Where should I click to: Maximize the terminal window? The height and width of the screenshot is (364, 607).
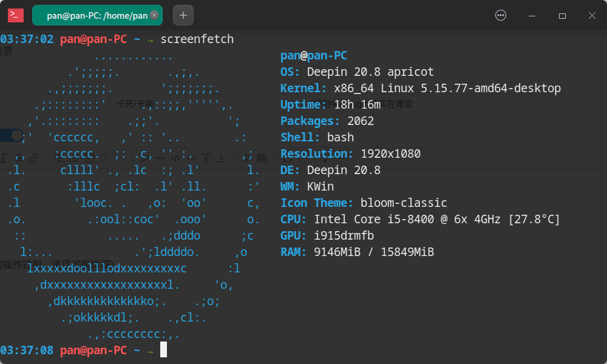(562, 16)
